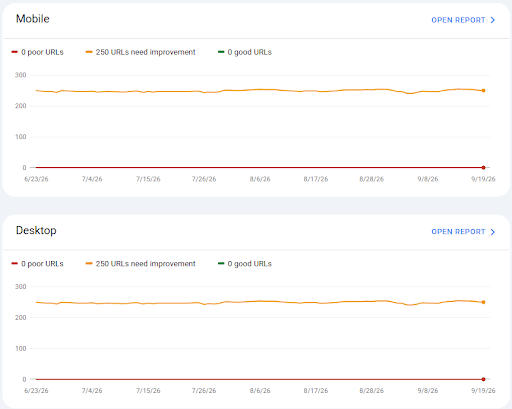The height and width of the screenshot is (409, 512).
Task: Click the 8/17/26 date label on the Desktop chart
Action: pyautogui.click(x=316, y=391)
